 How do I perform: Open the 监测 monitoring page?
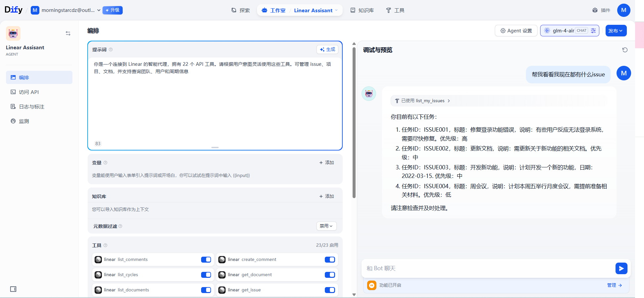click(x=23, y=121)
